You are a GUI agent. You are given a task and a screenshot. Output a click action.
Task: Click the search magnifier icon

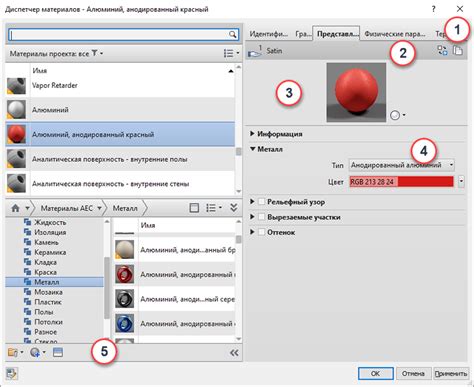[x=232, y=34]
